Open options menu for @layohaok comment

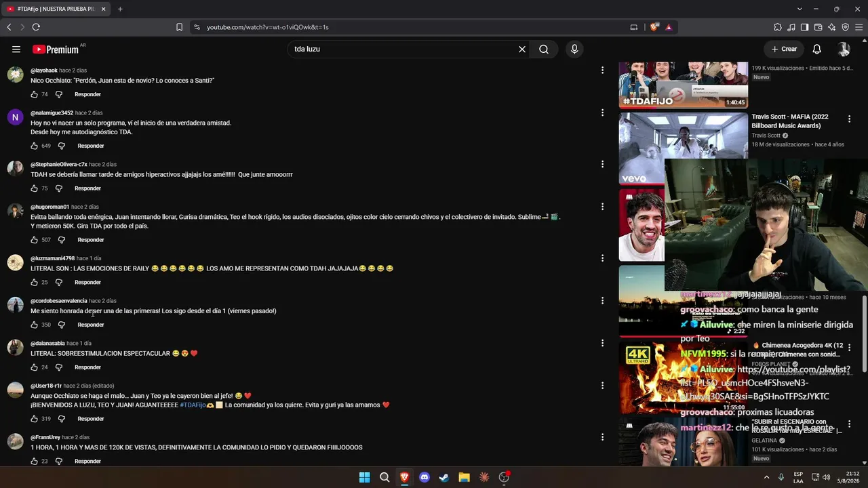[602, 70]
